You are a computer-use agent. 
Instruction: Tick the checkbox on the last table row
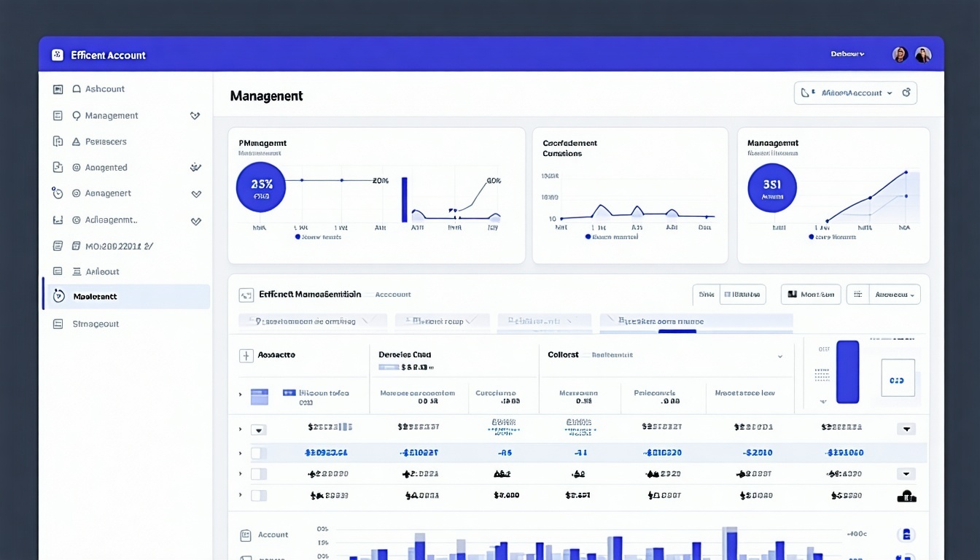(257, 496)
